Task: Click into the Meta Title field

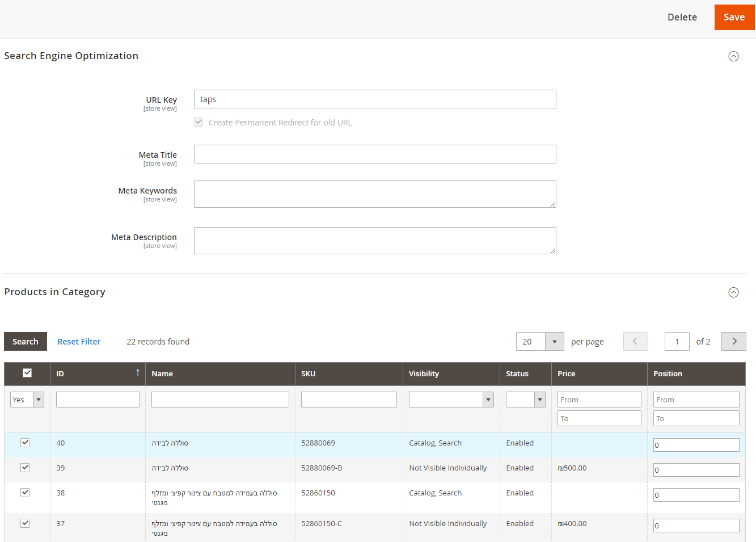Action: (374, 154)
